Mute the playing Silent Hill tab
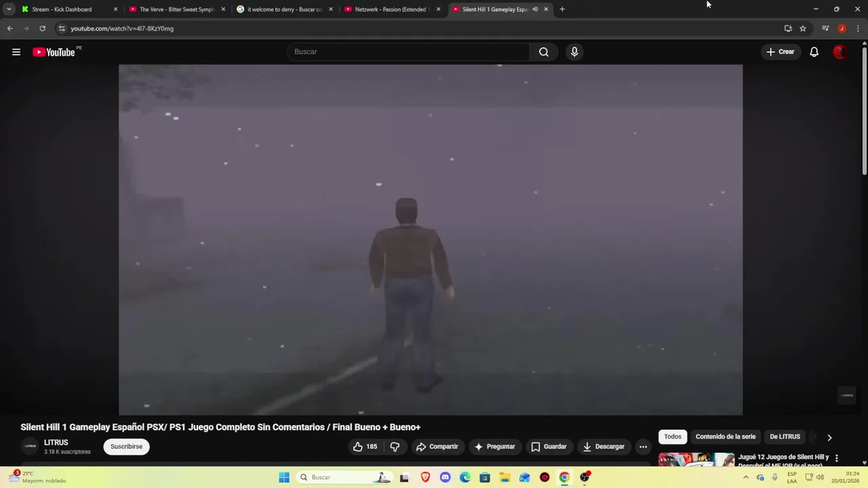This screenshot has height=488, width=868. pos(535,9)
